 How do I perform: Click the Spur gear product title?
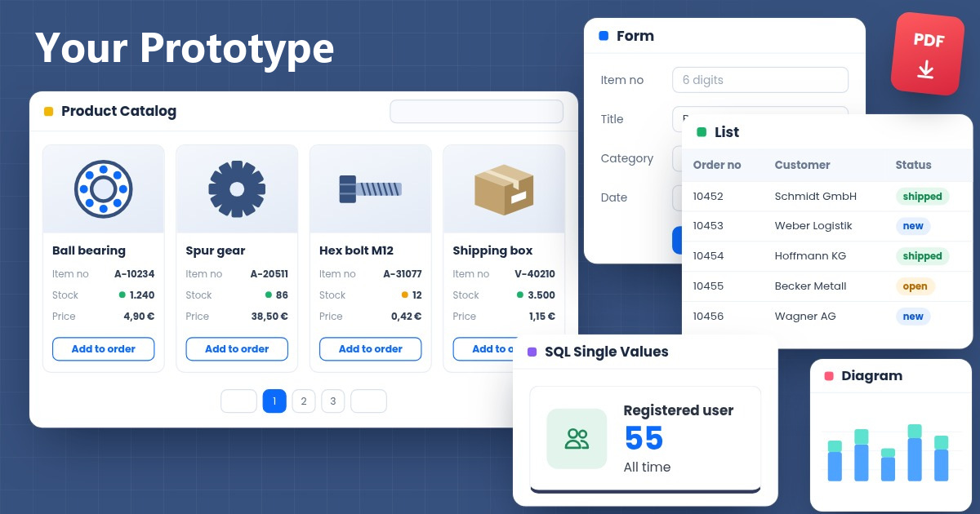click(x=216, y=250)
